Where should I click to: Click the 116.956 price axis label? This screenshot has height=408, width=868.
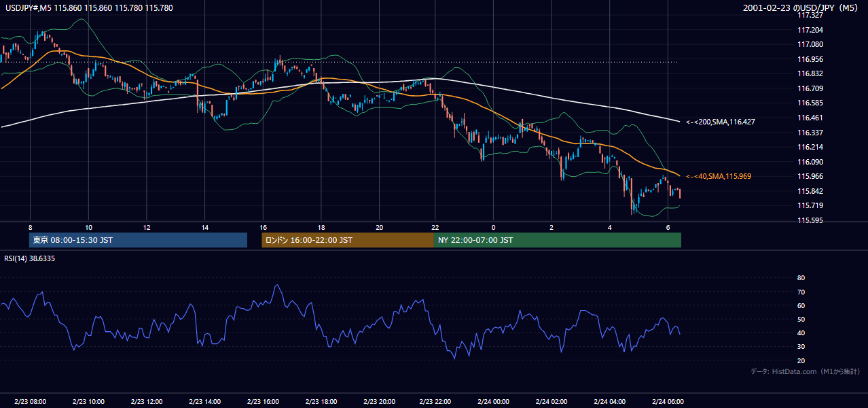pyautogui.click(x=810, y=59)
